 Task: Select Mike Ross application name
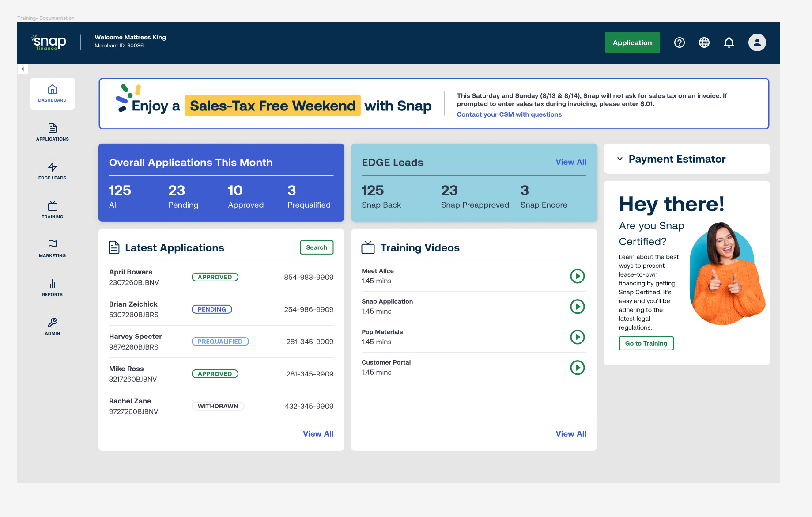coord(126,369)
